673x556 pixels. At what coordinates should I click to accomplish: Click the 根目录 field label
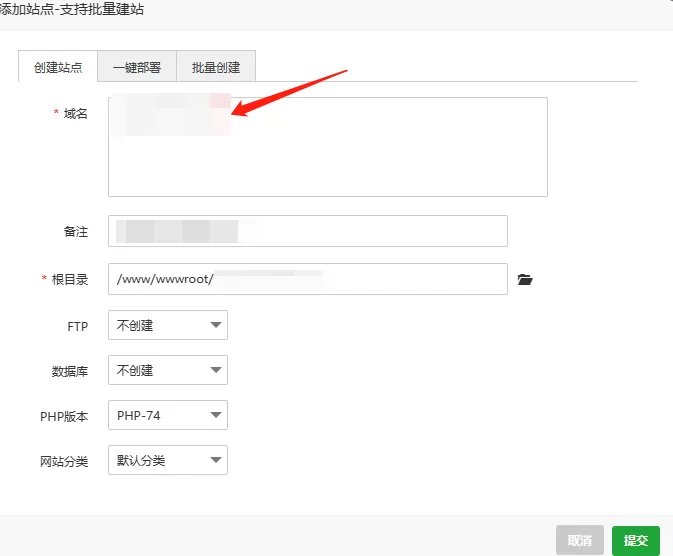click(70, 280)
